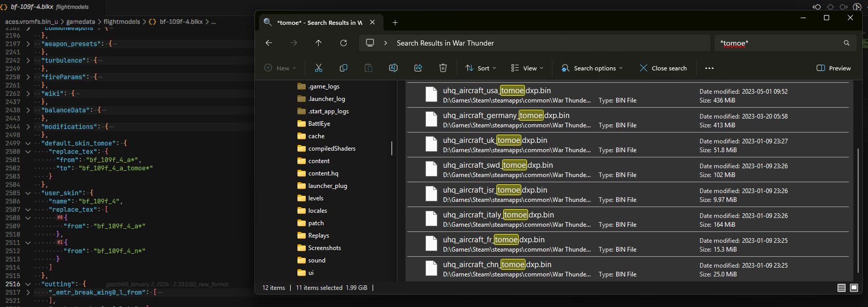
Task: Click the Cut scissors icon
Action: click(x=319, y=68)
